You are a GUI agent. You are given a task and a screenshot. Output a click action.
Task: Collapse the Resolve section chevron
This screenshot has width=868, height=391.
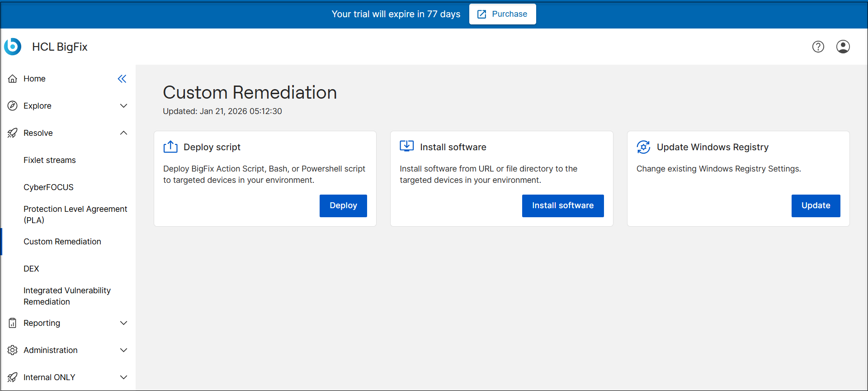[x=123, y=133]
